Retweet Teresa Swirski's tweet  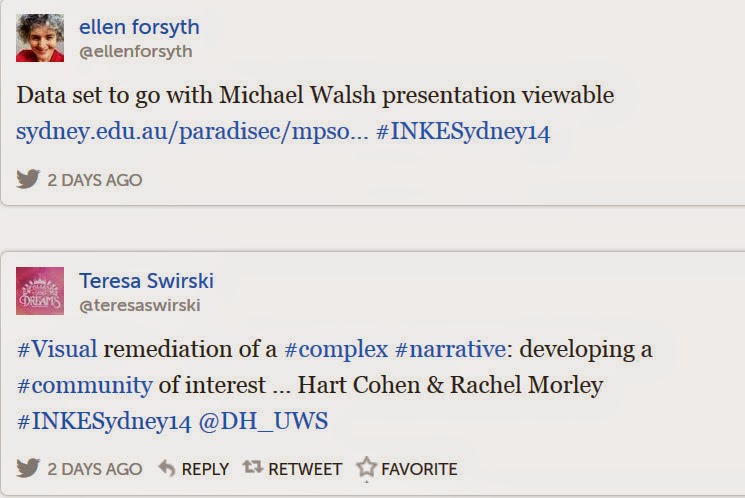pos(293,468)
